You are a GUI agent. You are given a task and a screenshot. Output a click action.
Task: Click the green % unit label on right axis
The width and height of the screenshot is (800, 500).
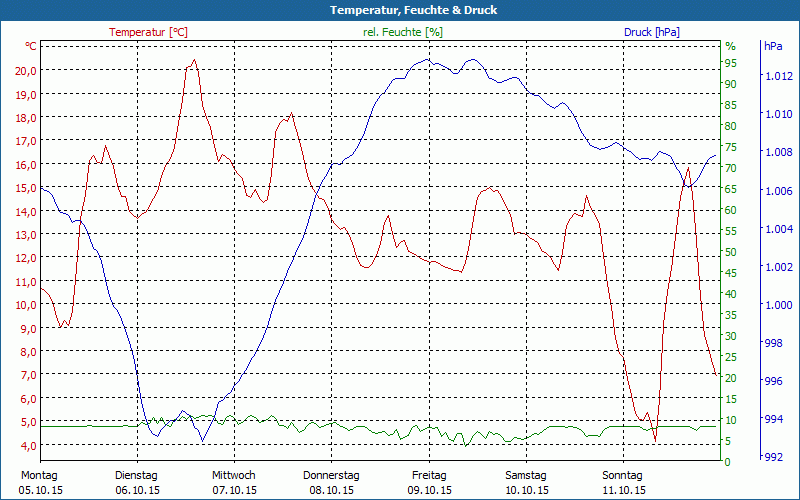pyautogui.click(x=730, y=46)
